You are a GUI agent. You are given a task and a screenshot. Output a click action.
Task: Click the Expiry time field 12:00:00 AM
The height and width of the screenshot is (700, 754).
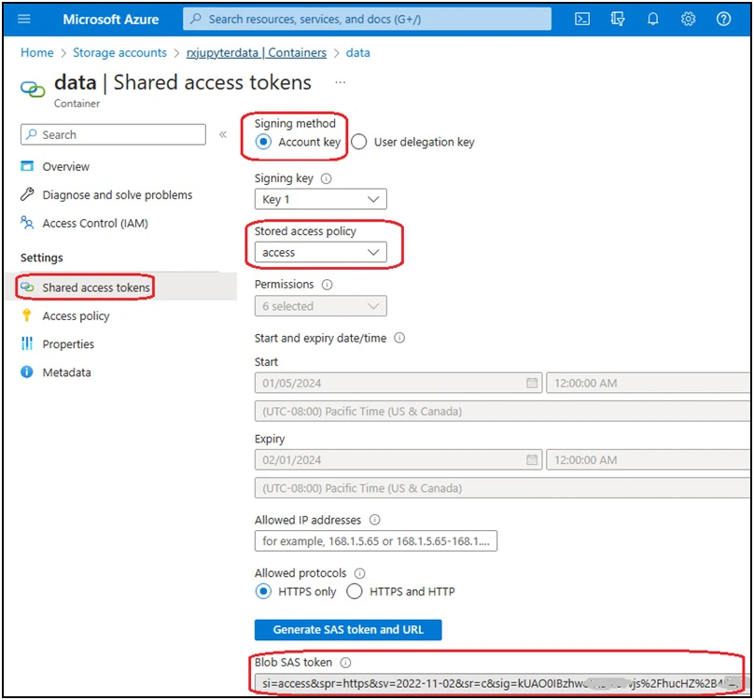click(x=649, y=459)
